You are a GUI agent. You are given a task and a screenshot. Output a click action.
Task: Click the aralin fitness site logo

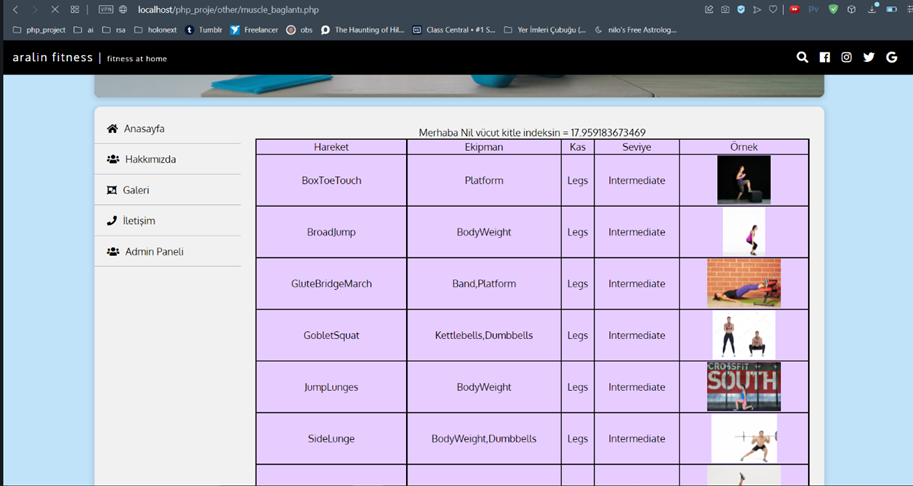point(52,57)
